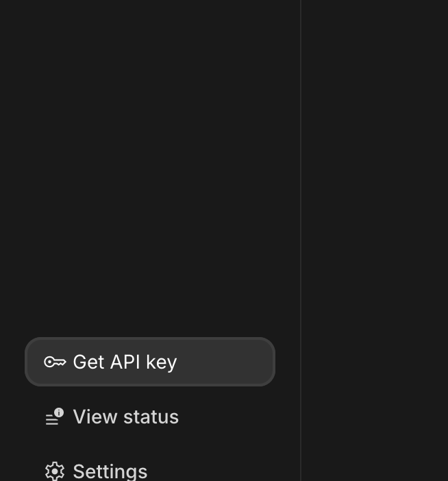Hit the status lines icon left of View status
This screenshot has height=481, width=448.
[52, 419]
